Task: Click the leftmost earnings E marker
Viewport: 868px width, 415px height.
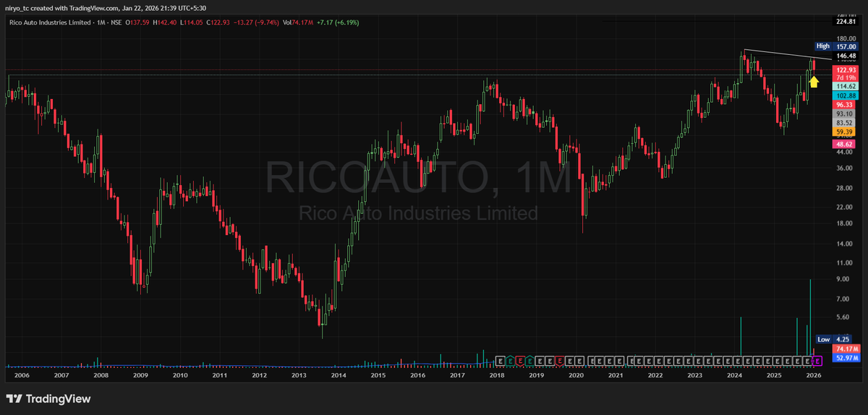Action: 499,359
